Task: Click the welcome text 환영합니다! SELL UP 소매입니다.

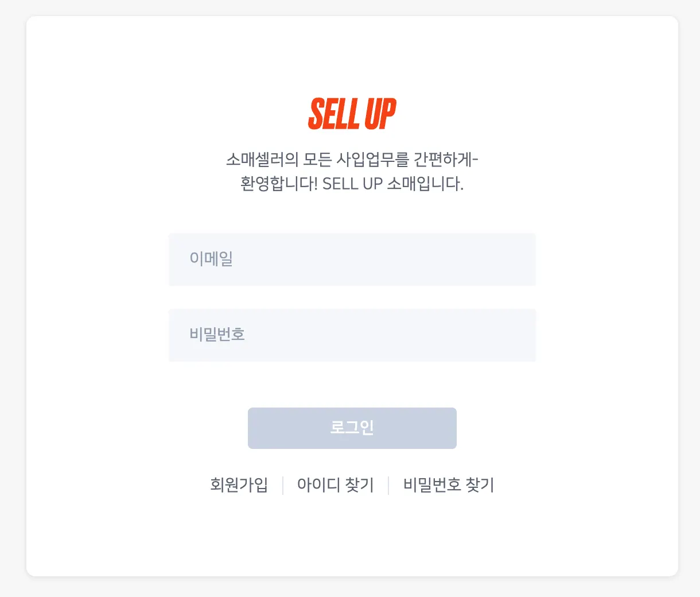Action: click(x=352, y=184)
